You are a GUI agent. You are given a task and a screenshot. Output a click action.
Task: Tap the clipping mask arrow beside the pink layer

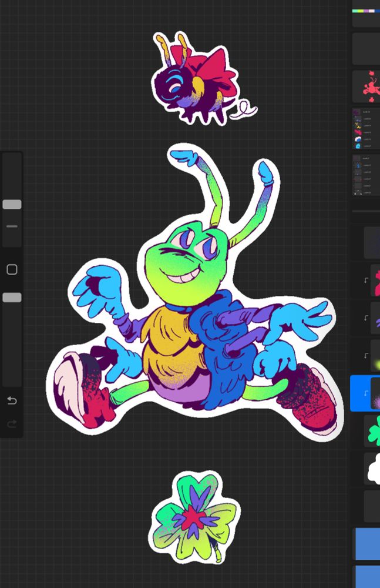(366, 280)
